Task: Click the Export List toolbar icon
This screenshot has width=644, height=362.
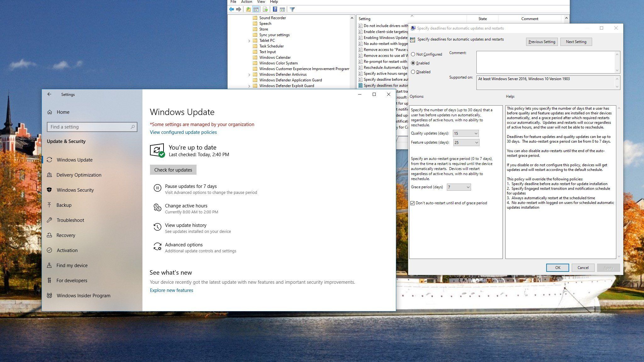Action: 265,9
